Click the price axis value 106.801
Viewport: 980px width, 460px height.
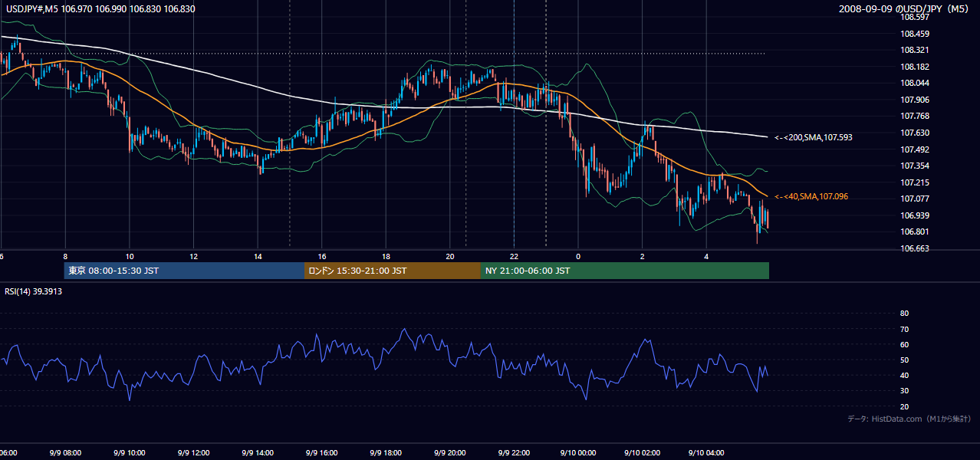pos(914,232)
